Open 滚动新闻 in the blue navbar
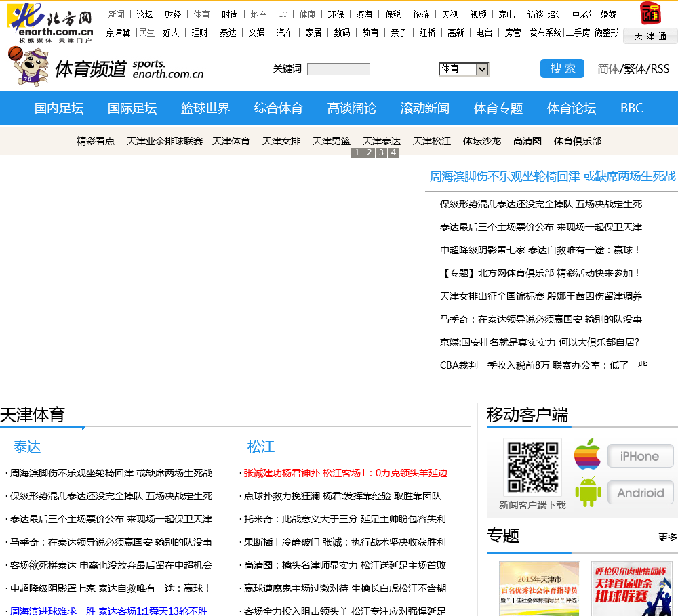Screen dimensions: 678x616 (424, 108)
